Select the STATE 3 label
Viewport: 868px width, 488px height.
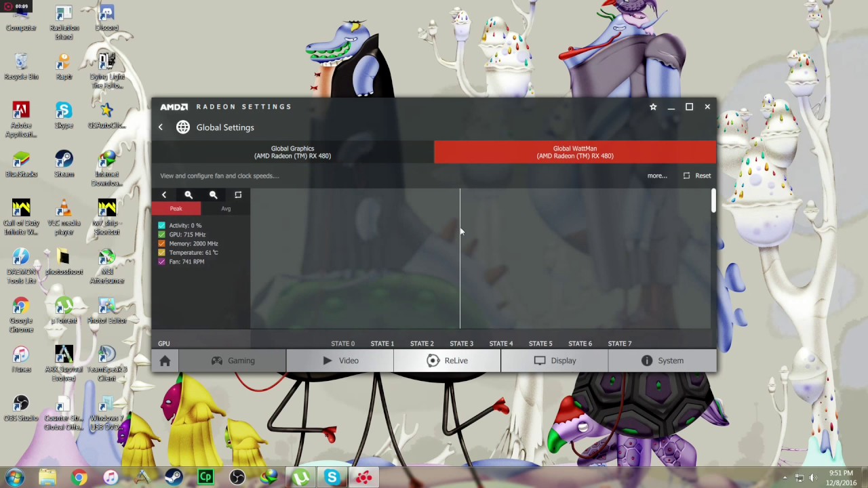click(462, 344)
